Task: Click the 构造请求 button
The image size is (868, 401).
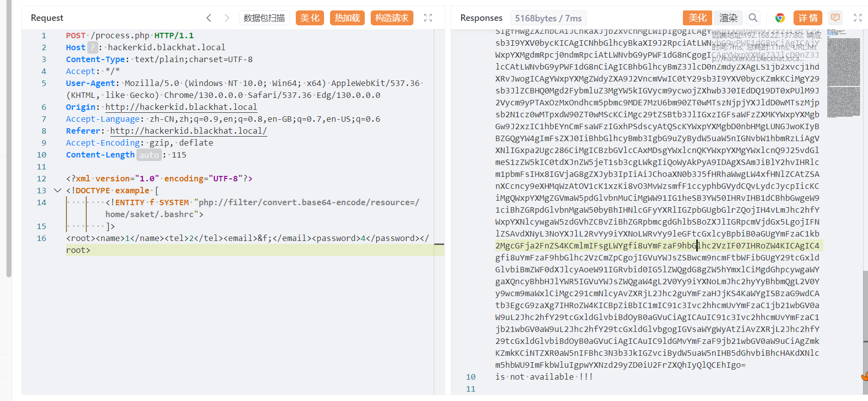Action: point(392,18)
